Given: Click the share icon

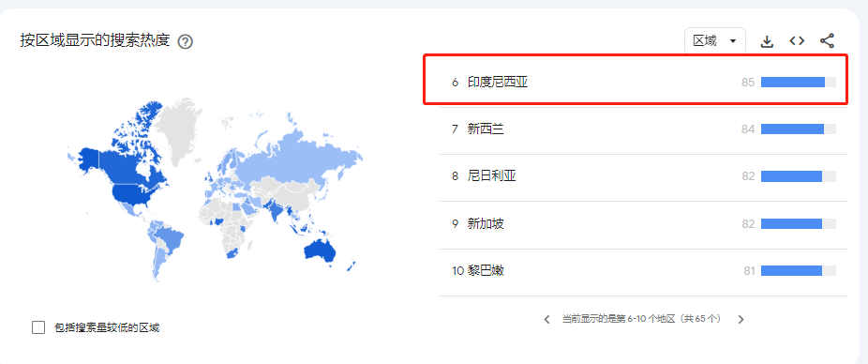Looking at the screenshot, I should (827, 41).
